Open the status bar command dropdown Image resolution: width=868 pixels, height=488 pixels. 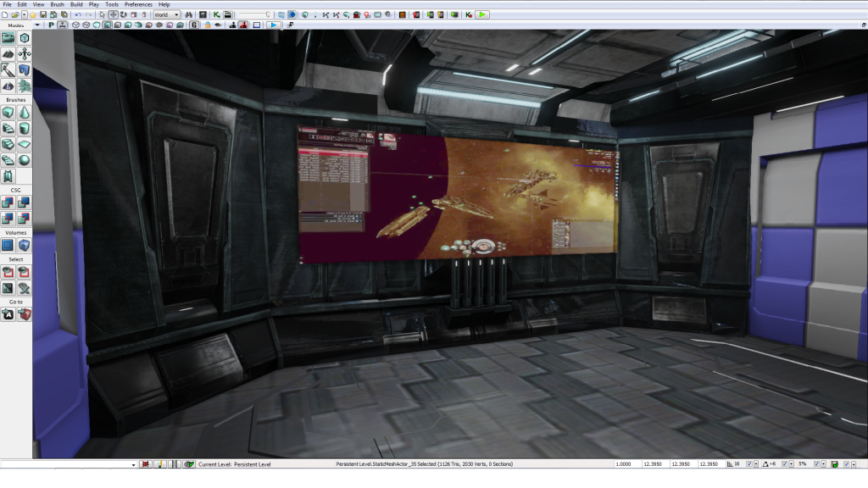pos(133,465)
